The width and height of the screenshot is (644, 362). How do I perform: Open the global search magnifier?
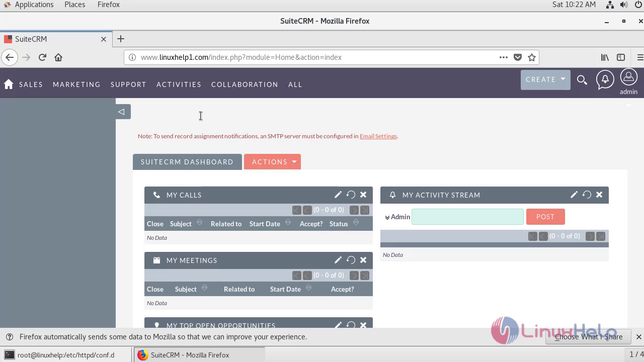pos(582,80)
